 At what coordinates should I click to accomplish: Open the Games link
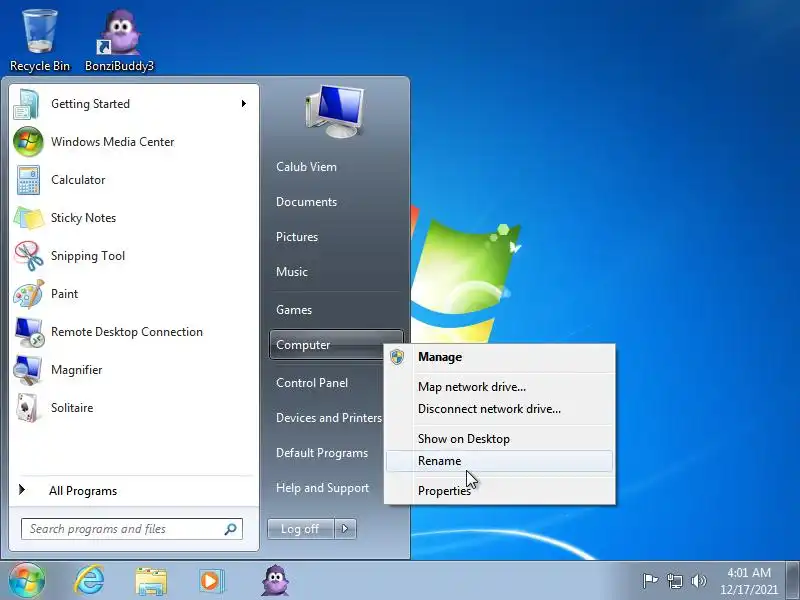(x=336, y=310)
